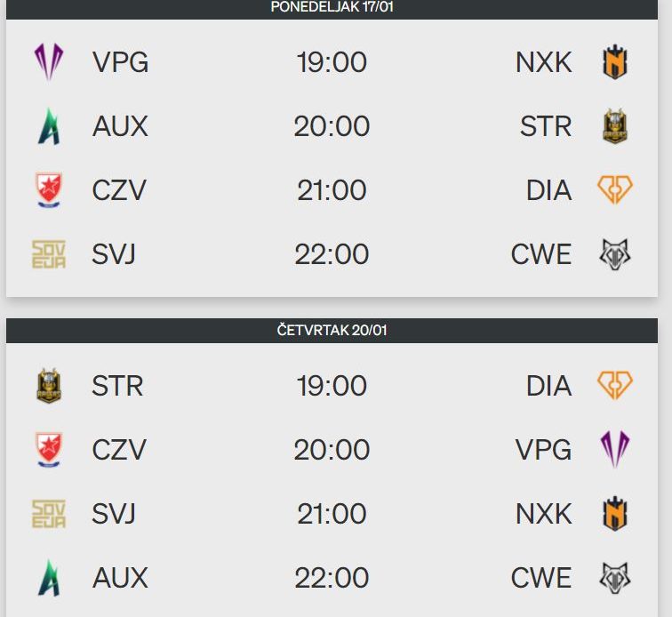Select the CWE wolf logo in Thursday's 22:00 match
The width and height of the screenshot is (672, 617).
(x=615, y=578)
